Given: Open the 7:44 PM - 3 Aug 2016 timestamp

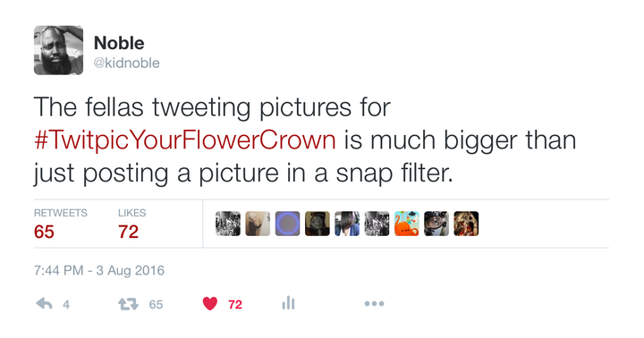Looking at the screenshot, I should 99,270.
